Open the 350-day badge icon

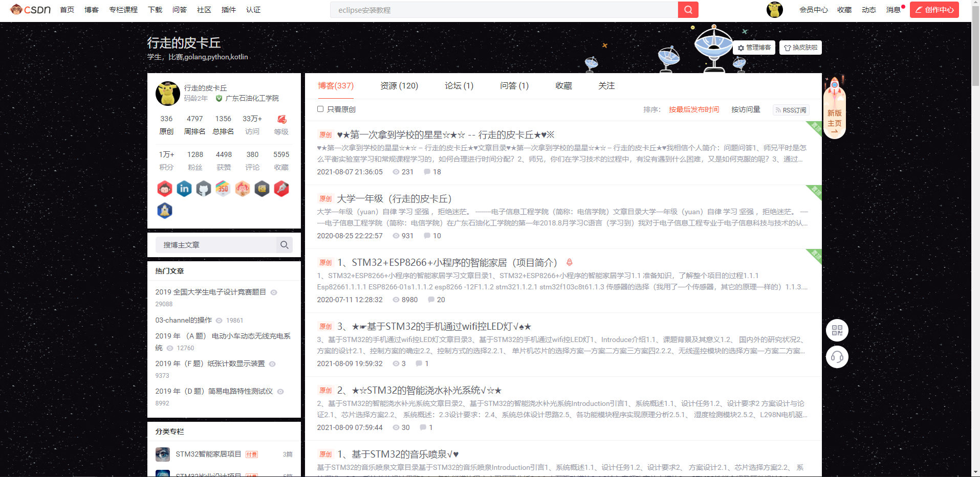pos(223,189)
